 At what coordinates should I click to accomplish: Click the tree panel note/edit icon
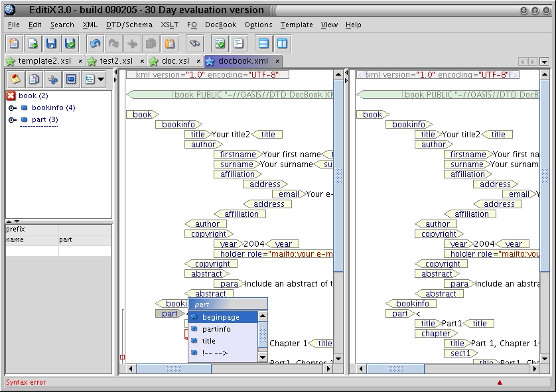point(15,79)
